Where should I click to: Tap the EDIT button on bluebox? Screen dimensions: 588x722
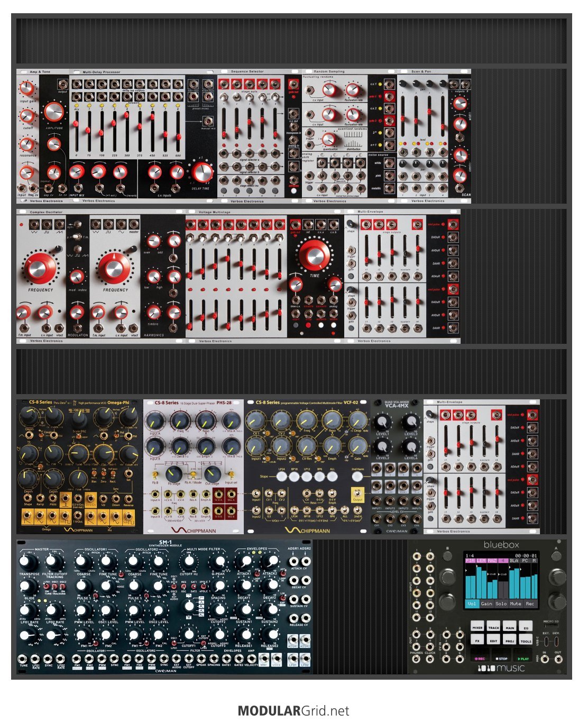click(x=493, y=639)
